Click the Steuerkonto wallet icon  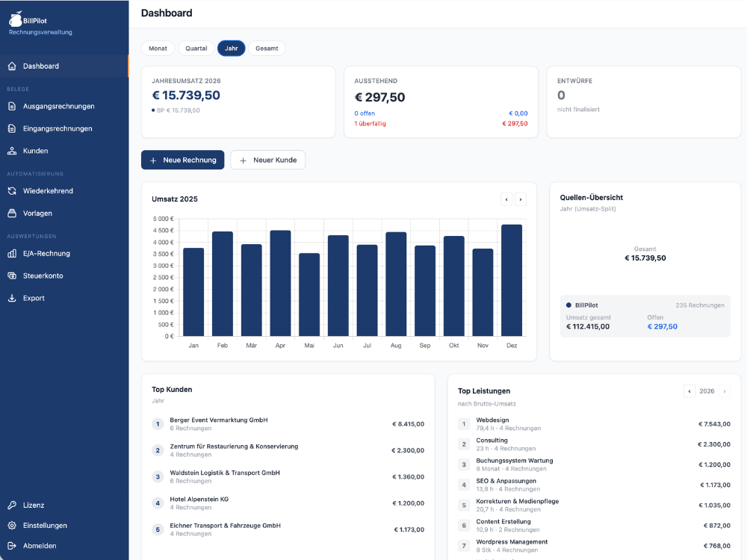[12, 276]
